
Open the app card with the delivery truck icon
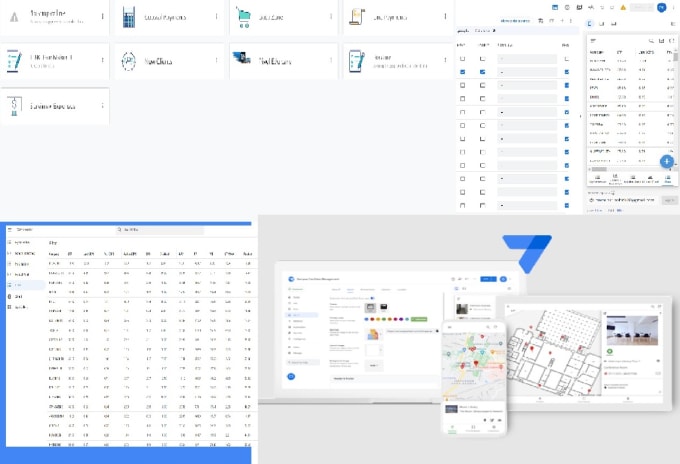tap(284, 61)
